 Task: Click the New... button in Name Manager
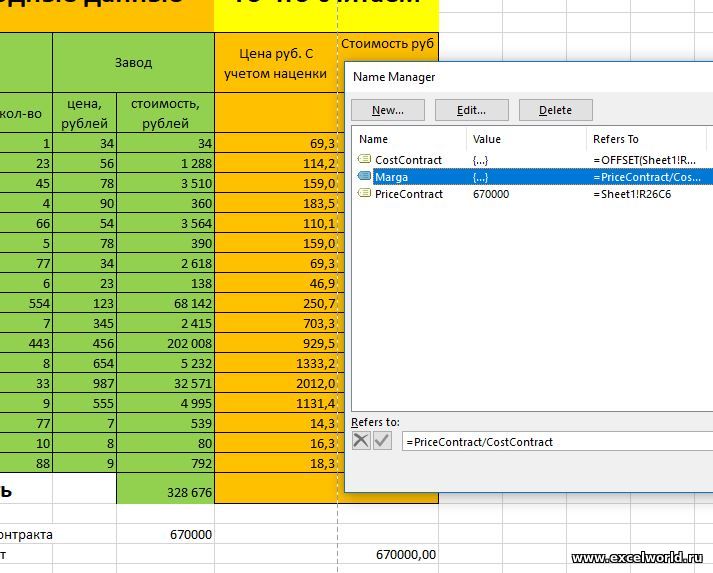point(388,110)
